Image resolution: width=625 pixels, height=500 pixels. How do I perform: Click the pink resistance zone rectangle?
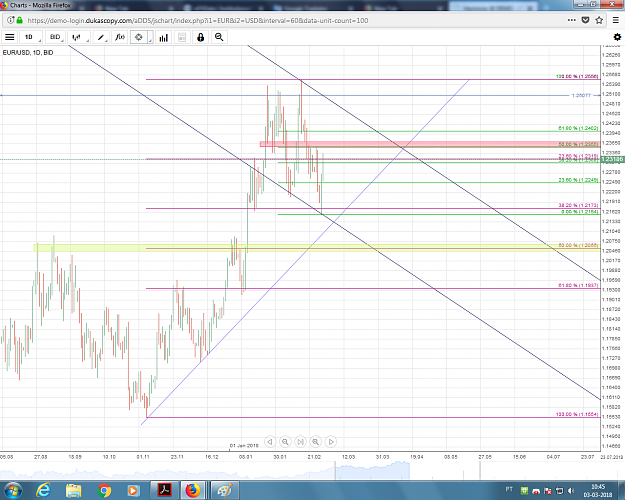tap(430, 144)
